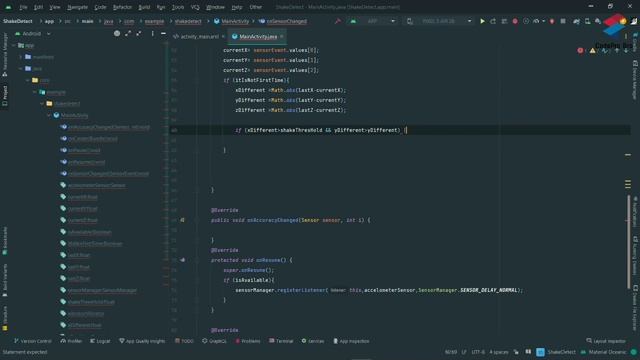Click the red error indicator in editor
The height and width of the screenshot is (360, 640).
[x=580, y=51]
